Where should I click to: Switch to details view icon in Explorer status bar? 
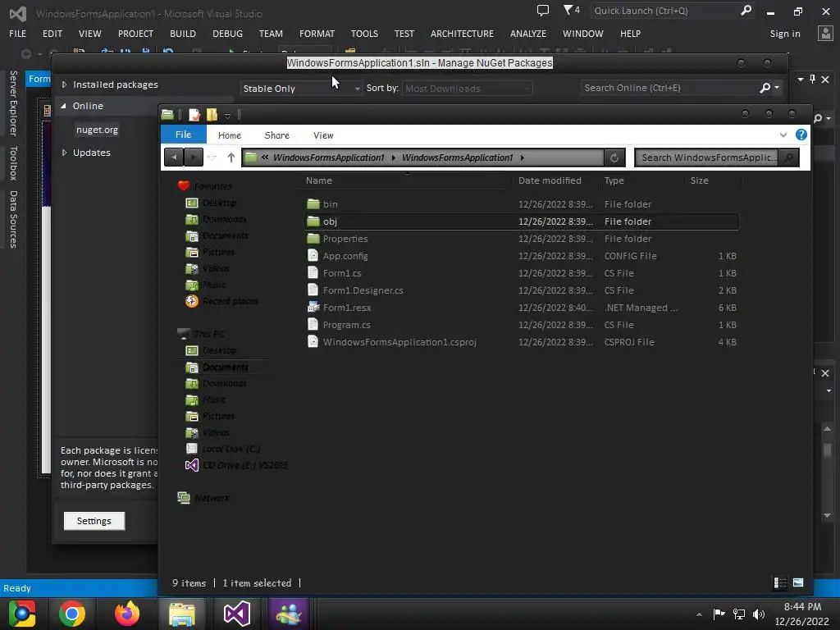pos(780,582)
